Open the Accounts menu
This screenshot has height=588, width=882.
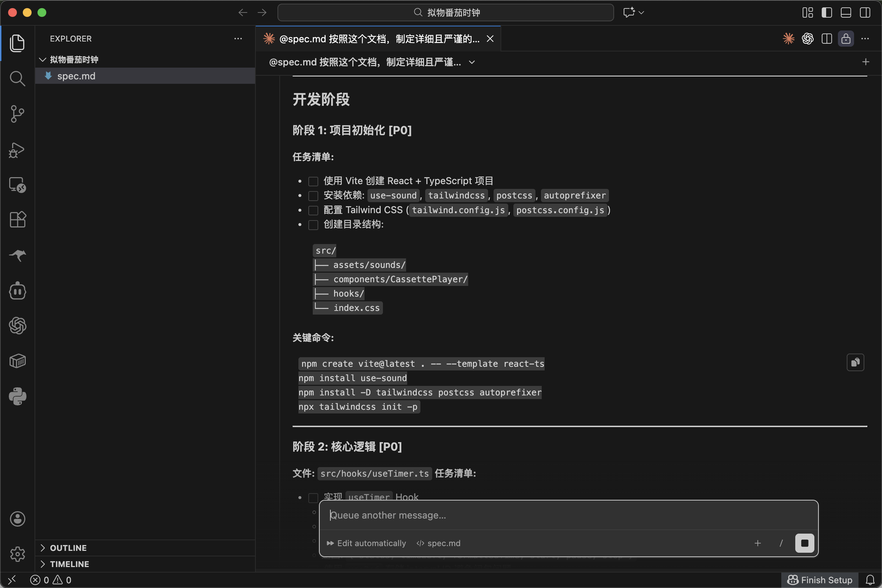coord(17,519)
